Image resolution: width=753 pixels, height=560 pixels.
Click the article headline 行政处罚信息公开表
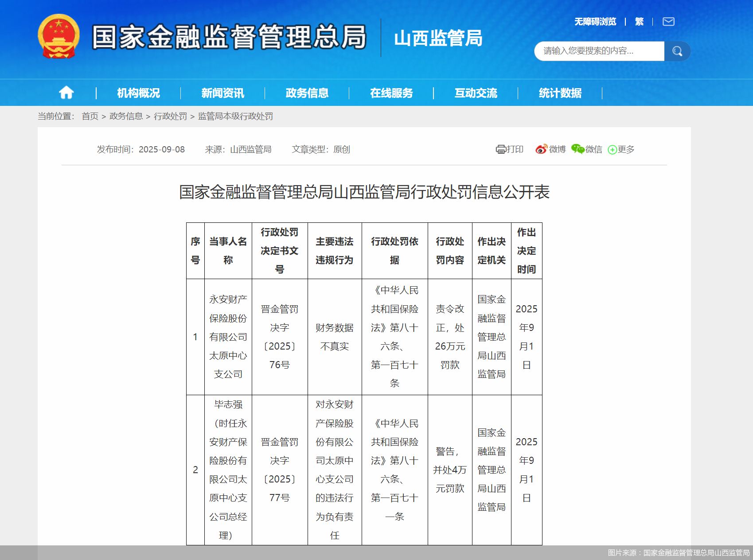point(364,192)
